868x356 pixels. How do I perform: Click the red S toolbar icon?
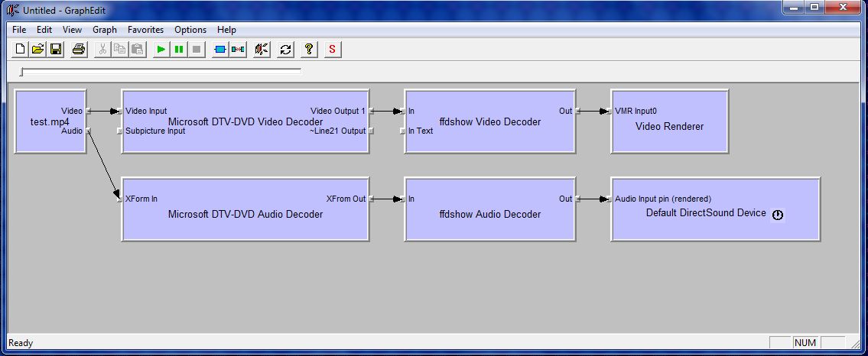(x=332, y=49)
